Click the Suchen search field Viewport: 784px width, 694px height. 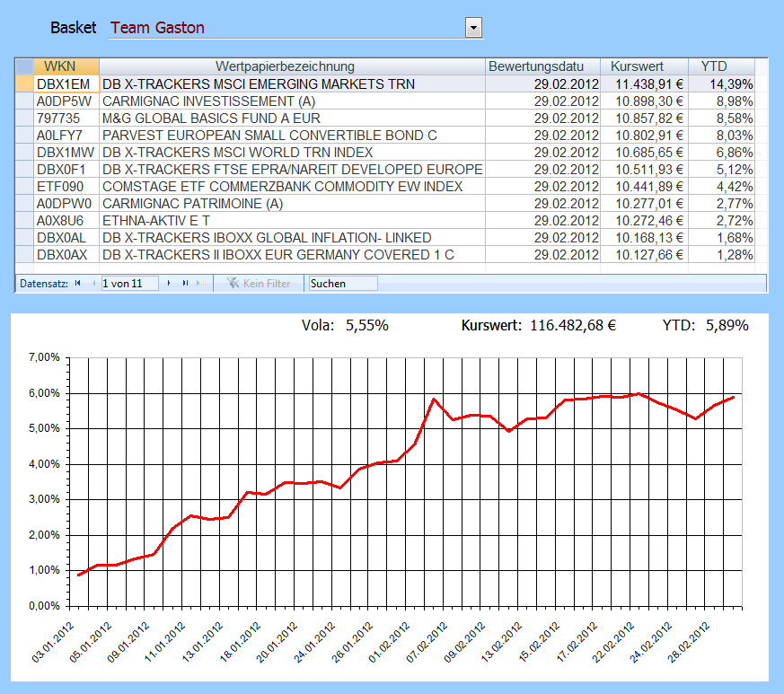[342, 283]
